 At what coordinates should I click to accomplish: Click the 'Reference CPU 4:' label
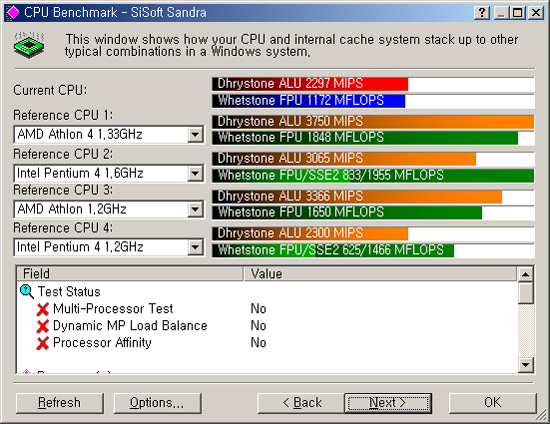[x=63, y=228]
